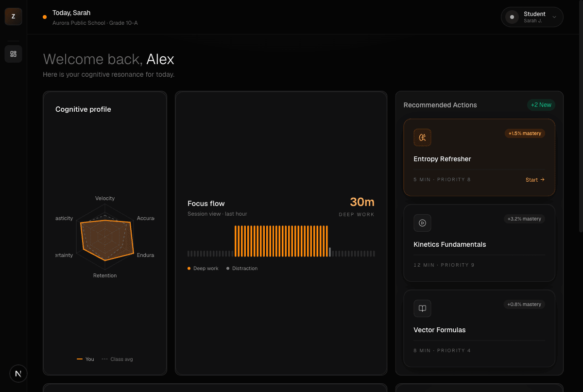Click the "12 MIN · PRIORITY 9" text
Image resolution: width=583 pixels, height=392 pixels.
pyautogui.click(x=444, y=265)
